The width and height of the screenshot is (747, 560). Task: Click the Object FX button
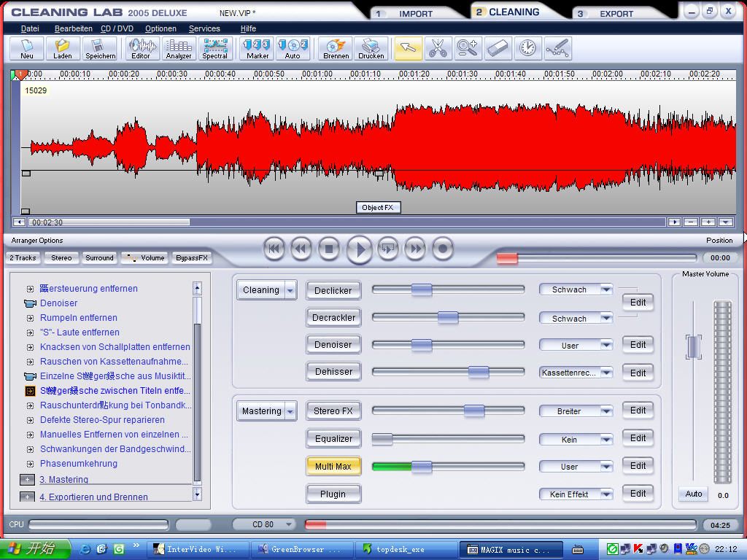click(x=378, y=208)
